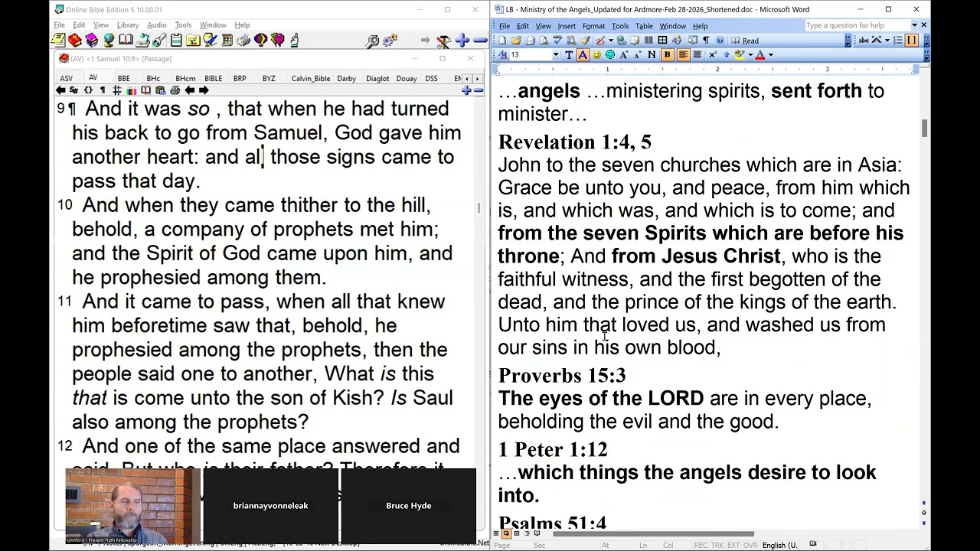The width and height of the screenshot is (980, 551).
Task: Click the history forward arrow in passage toolbar
Action: point(204,90)
